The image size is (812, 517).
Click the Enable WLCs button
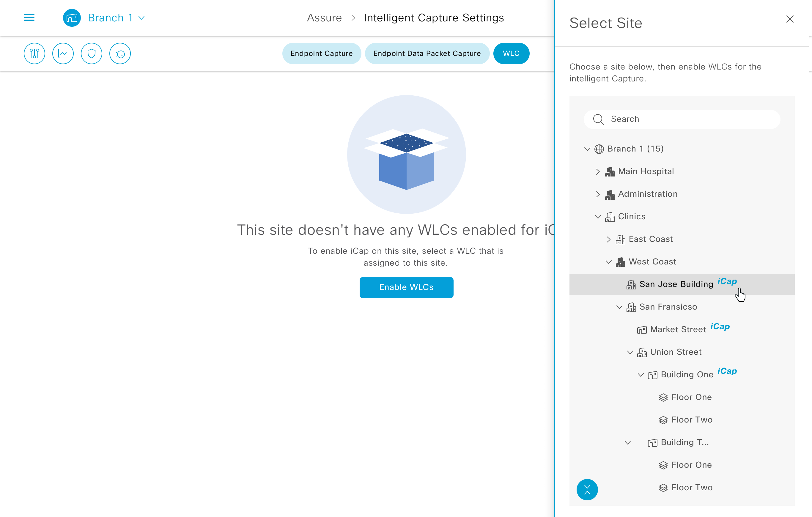406,287
